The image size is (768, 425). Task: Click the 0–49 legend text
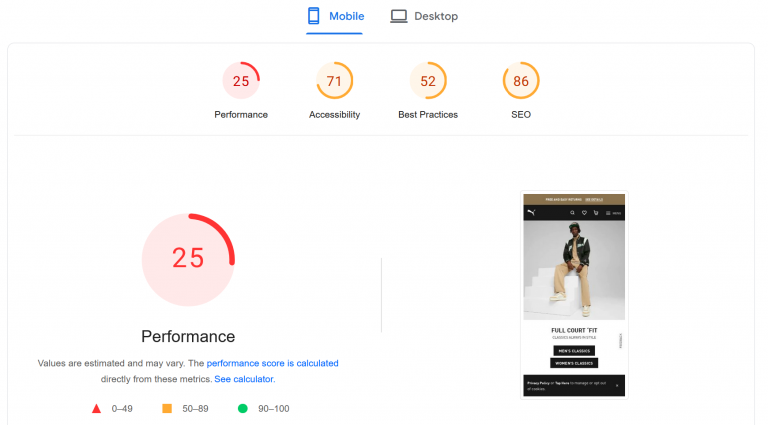(122, 408)
